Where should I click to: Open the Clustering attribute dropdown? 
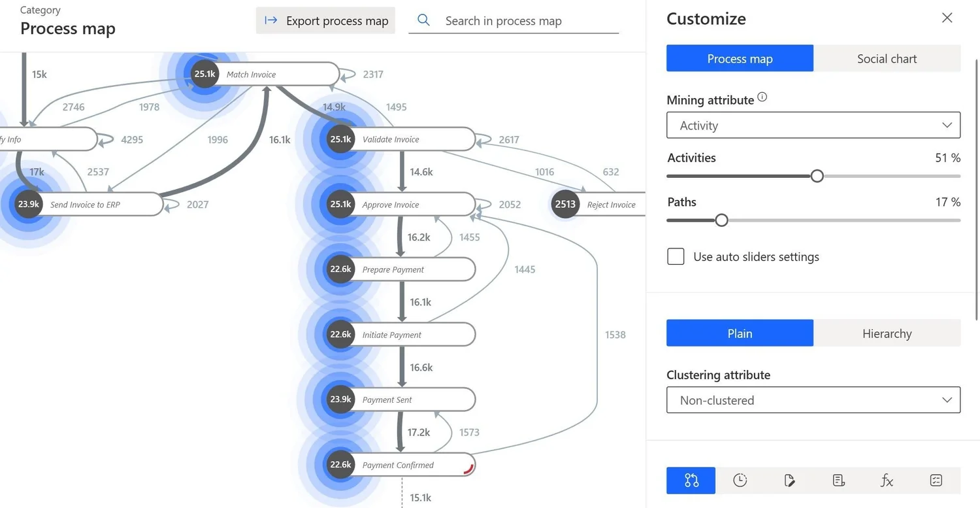[813, 400]
